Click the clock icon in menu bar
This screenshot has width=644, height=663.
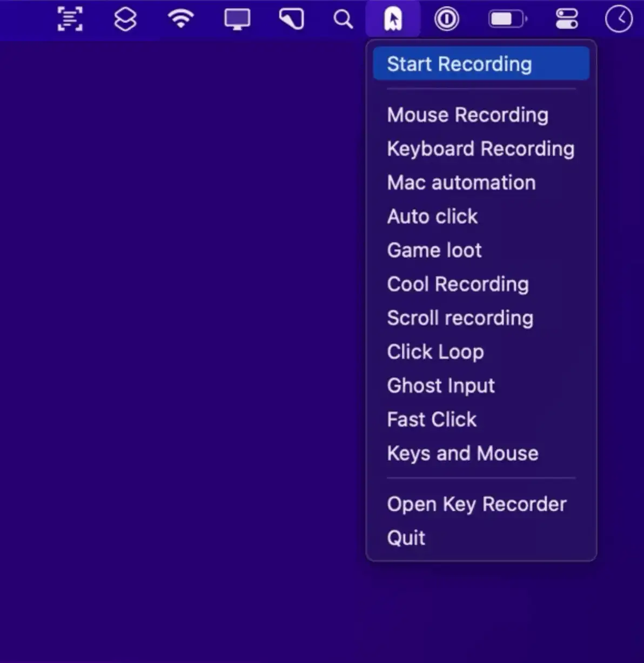pos(619,19)
